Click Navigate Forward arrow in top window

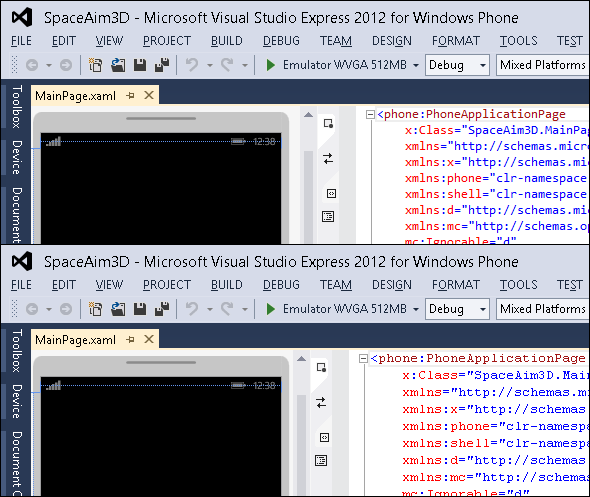pyautogui.click(x=66, y=65)
